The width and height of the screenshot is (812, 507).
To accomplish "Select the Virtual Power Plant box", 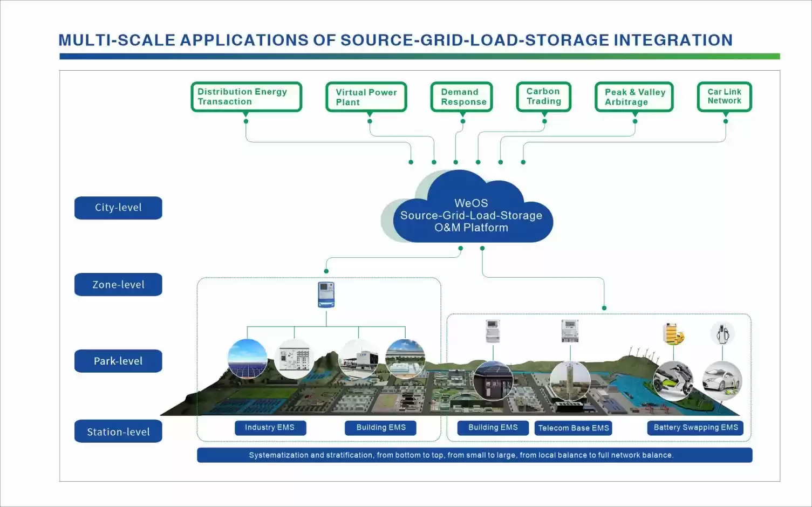I will click(x=366, y=97).
